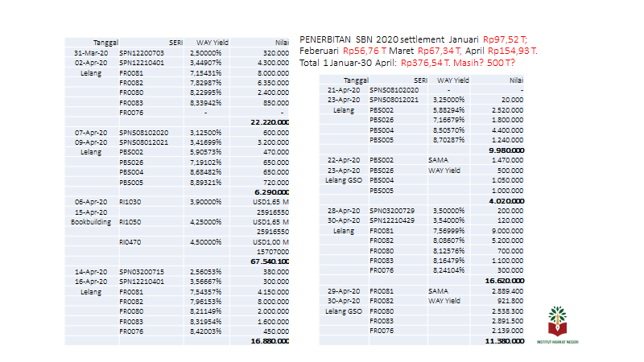Viewport: 644px width, 362px height.
Task: Select yield value 8,42003%
Action: pos(205,331)
